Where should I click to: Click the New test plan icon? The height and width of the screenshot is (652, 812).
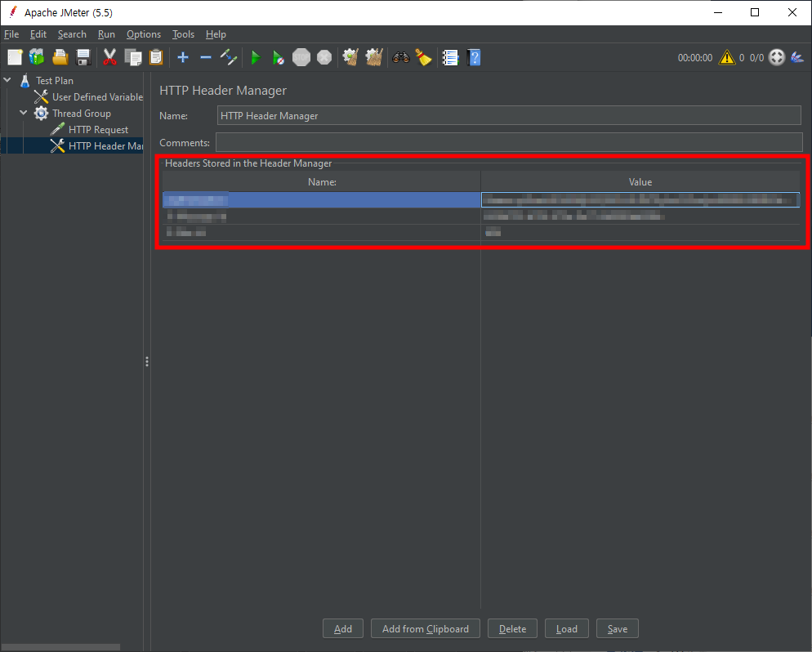tap(15, 57)
